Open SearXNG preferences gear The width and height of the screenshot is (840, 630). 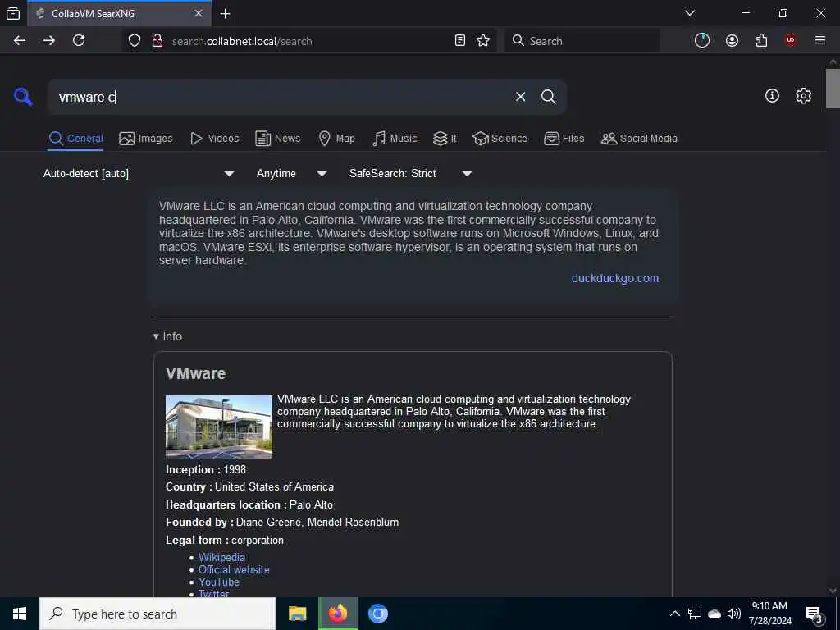(x=803, y=96)
